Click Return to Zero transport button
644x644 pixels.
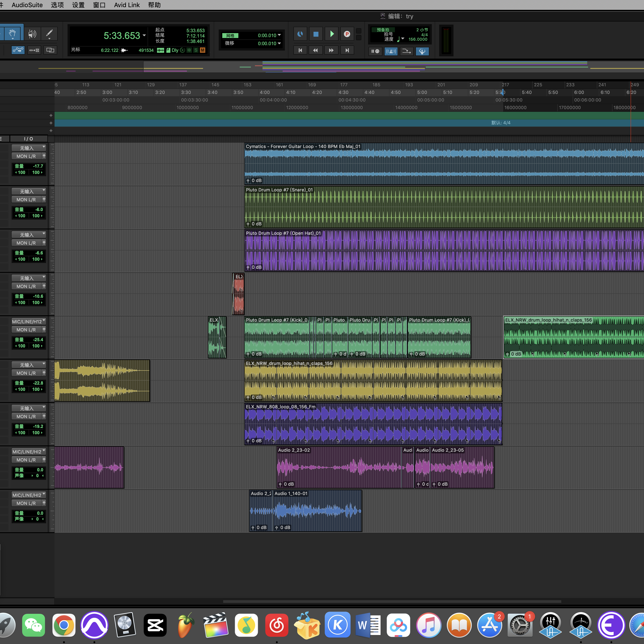tap(300, 50)
